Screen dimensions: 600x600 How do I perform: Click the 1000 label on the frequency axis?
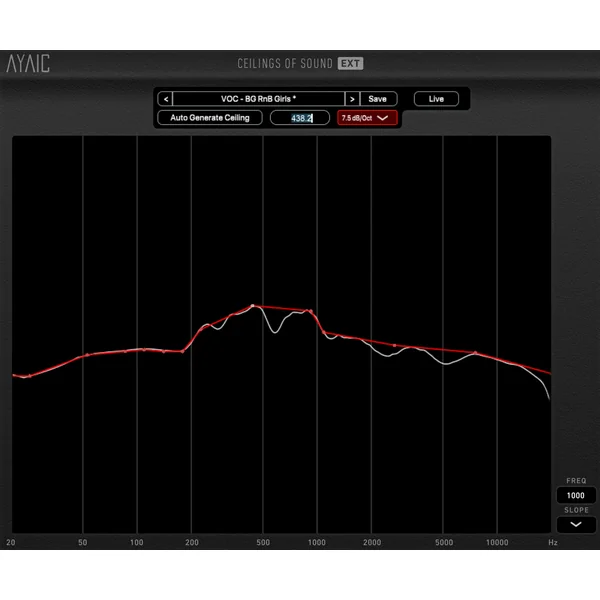tap(317, 543)
